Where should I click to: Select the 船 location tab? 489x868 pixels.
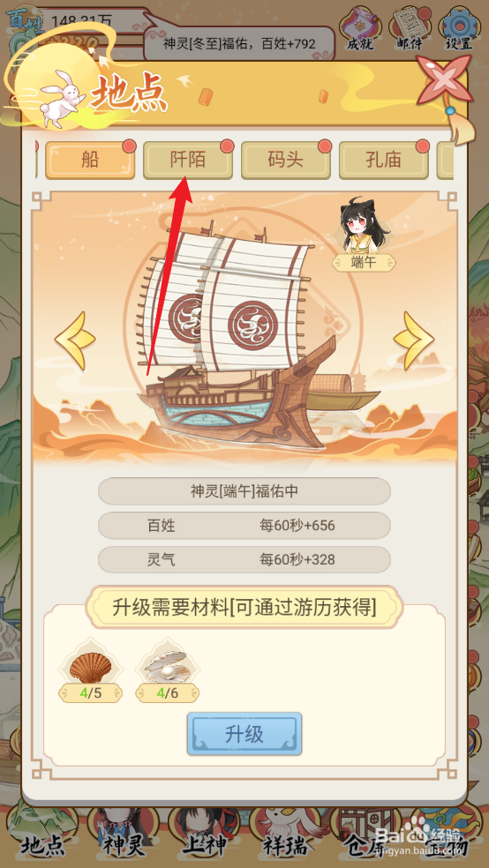tap(90, 160)
